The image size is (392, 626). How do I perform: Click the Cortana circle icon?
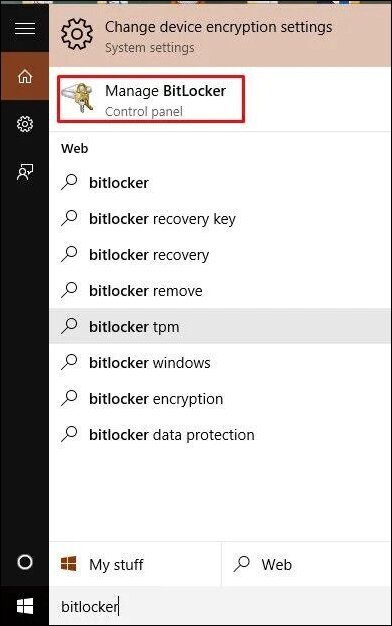(x=25, y=562)
